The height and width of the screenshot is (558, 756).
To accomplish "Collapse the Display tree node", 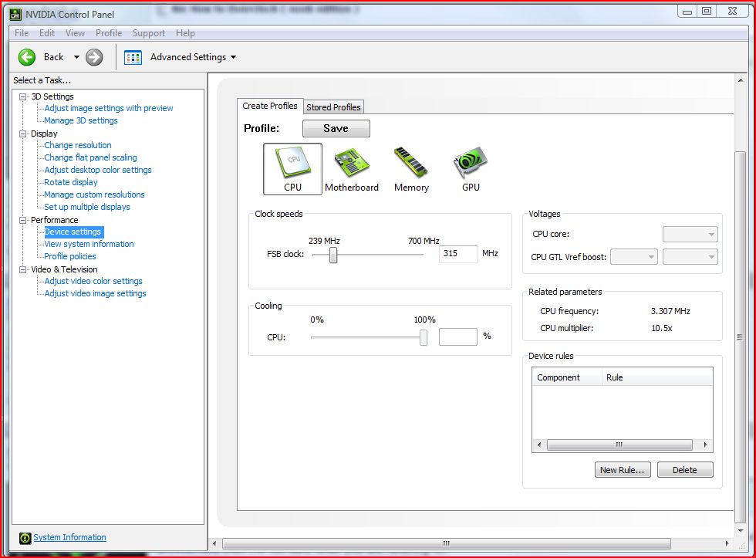I will pos(22,134).
